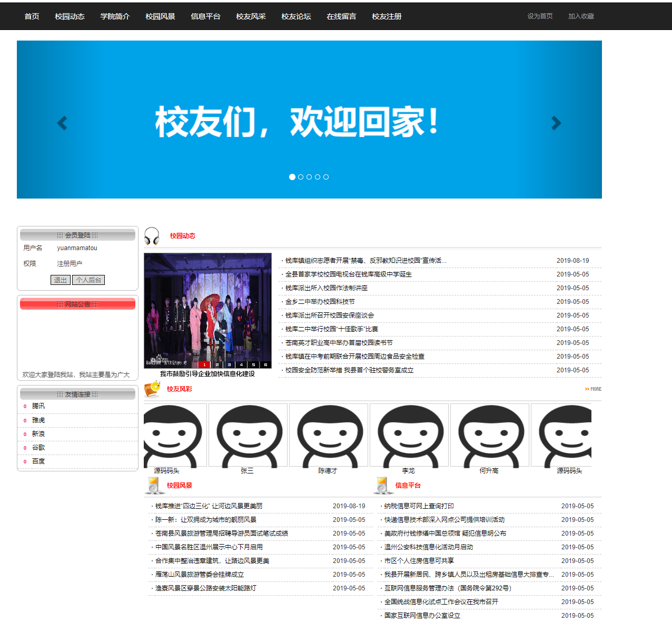Select the fifth carousel indicator dot
The height and width of the screenshot is (622, 672).
click(x=325, y=177)
